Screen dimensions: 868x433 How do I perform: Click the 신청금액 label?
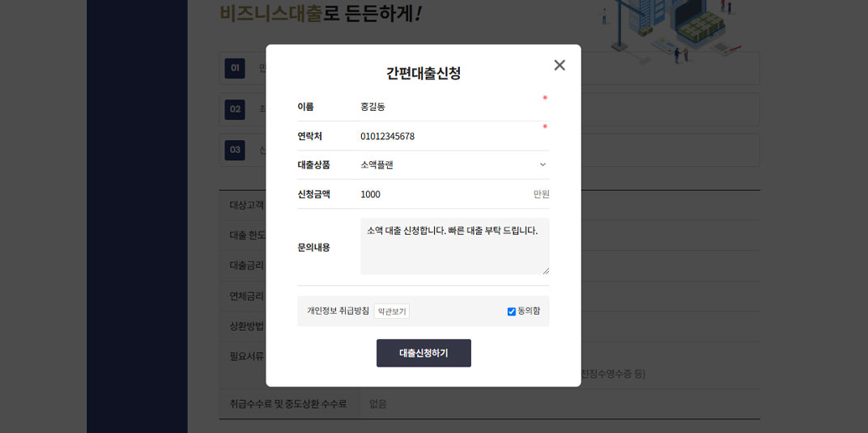tap(314, 194)
